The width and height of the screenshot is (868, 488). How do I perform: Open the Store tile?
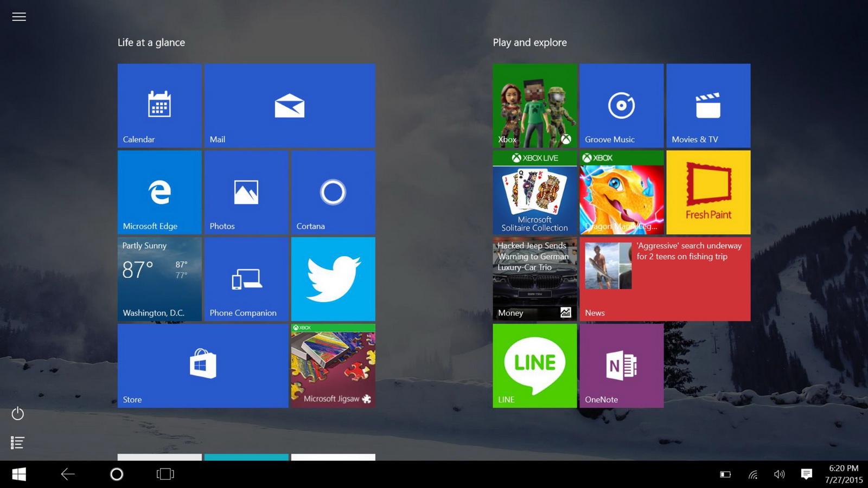click(203, 366)
